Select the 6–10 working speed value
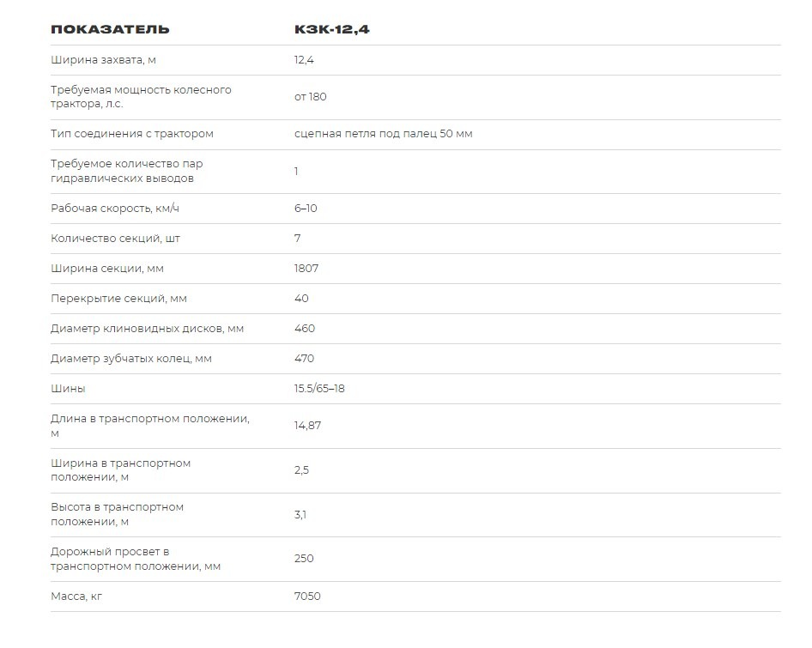 pyautogui.click(x=306, y=209)
